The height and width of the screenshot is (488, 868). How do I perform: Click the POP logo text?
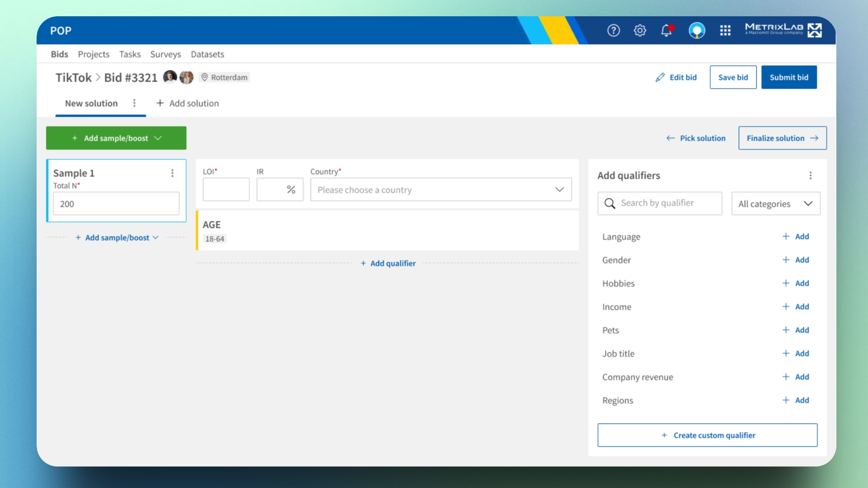[x=61, y=30]
